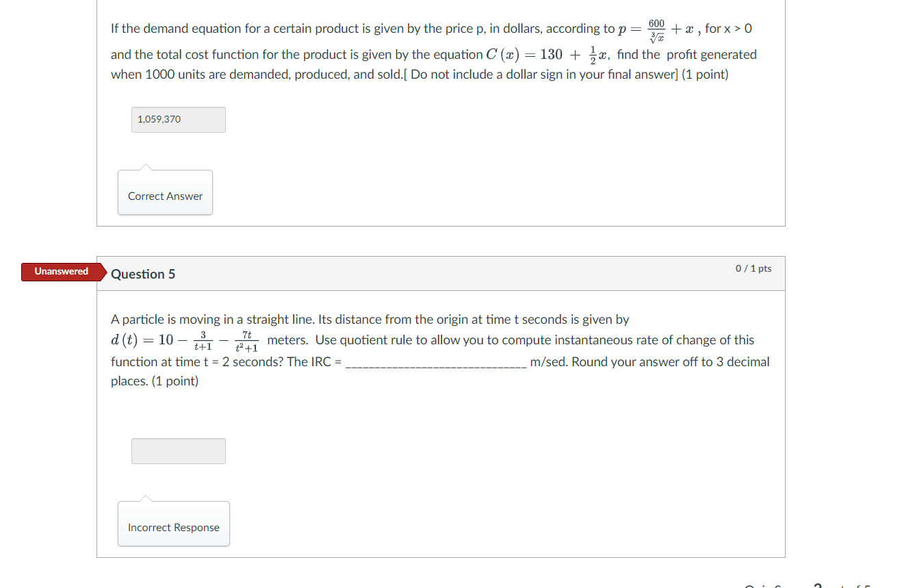
Task: Click the Question 5 heading text
Action: click(x=143, y=274)
